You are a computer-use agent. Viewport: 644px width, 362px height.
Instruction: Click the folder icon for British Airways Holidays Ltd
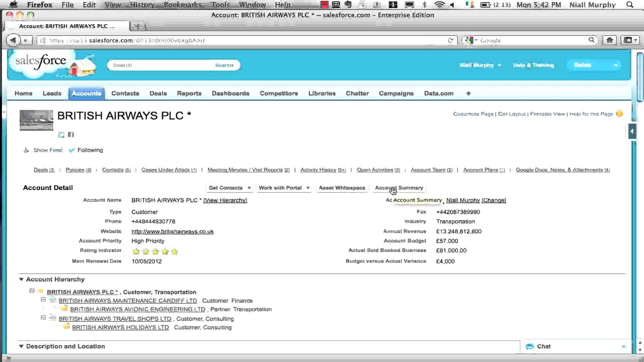(66, 327)
